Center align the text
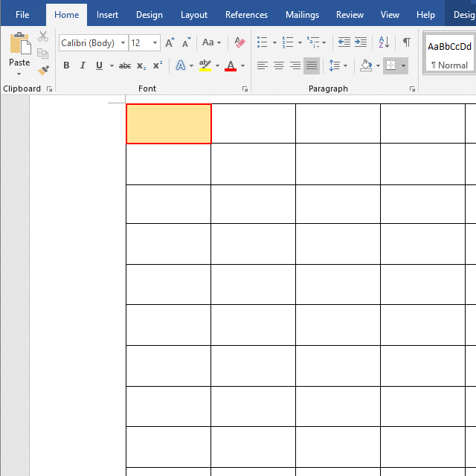The width and height of the screenshot is (476, 476). (279, 65)
